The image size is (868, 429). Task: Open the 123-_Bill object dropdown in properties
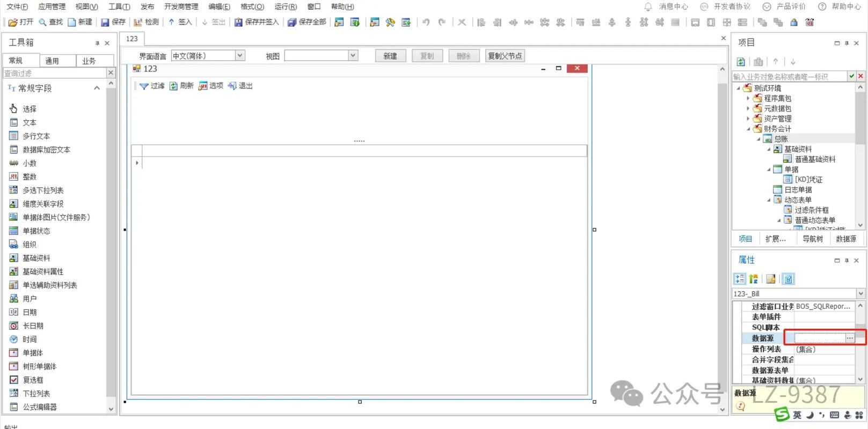click(860, 294)
